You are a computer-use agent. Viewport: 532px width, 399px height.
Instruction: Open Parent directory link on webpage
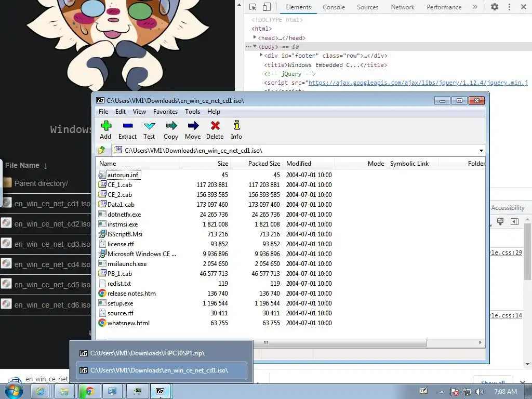tap(41, 183)
